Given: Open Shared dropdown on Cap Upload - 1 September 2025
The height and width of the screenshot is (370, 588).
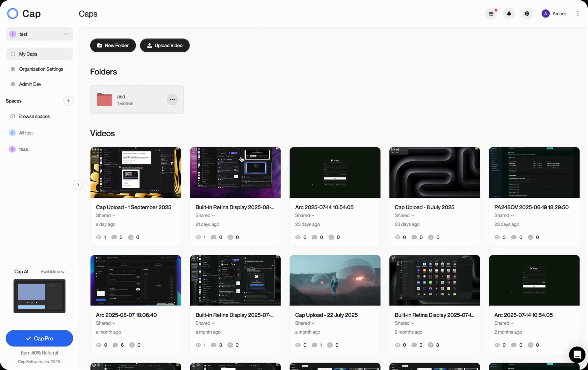Looking at the screenshot, I should pyautogui.click(x=105, y=215).
